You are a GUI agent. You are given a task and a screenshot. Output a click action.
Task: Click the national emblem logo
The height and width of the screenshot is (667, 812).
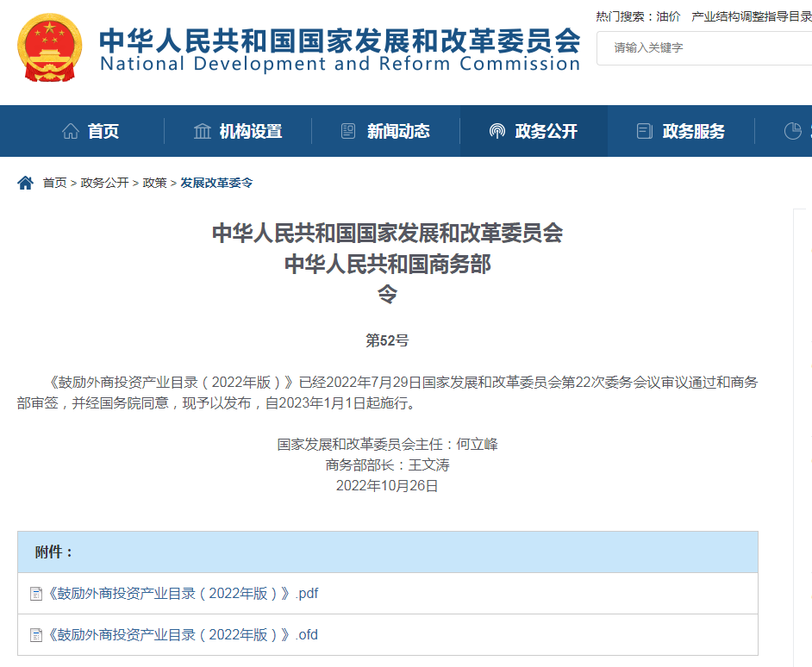coord(50,47)
